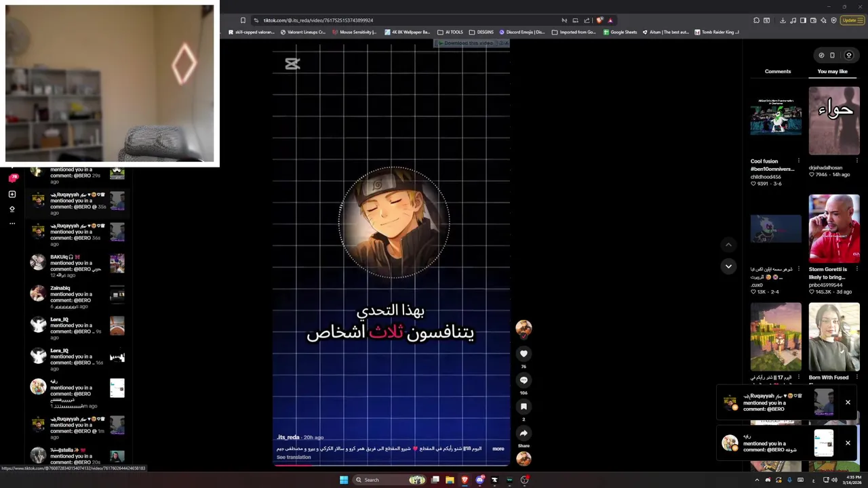The height and width of the screenshot is (488, 868).
Task: Go to next video with down chevron
Action: point(728,266)
